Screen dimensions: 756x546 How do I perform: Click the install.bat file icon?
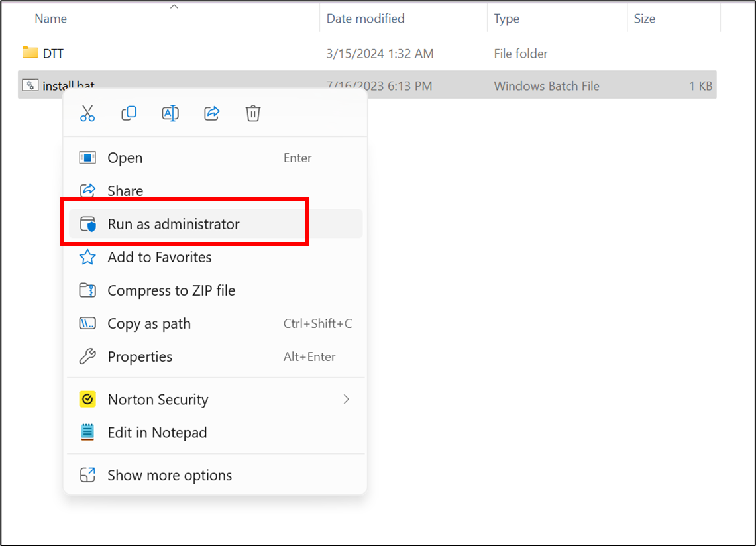(30, 85)
